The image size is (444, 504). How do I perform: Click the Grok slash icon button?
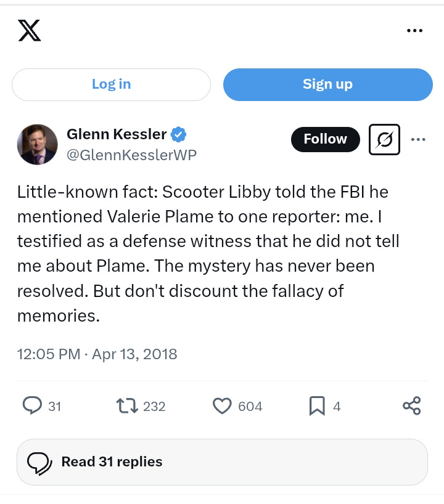[384, 140]
